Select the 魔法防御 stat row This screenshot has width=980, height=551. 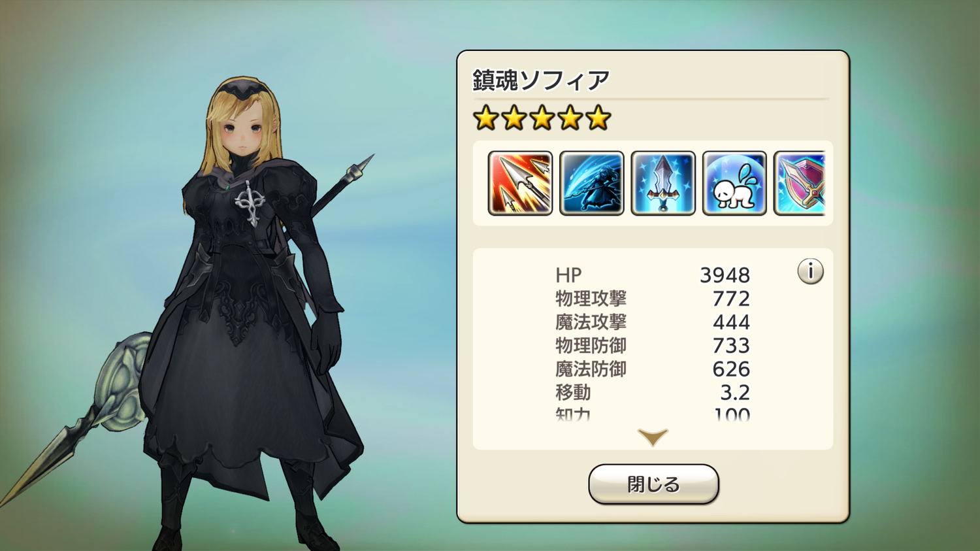point(653,369)
